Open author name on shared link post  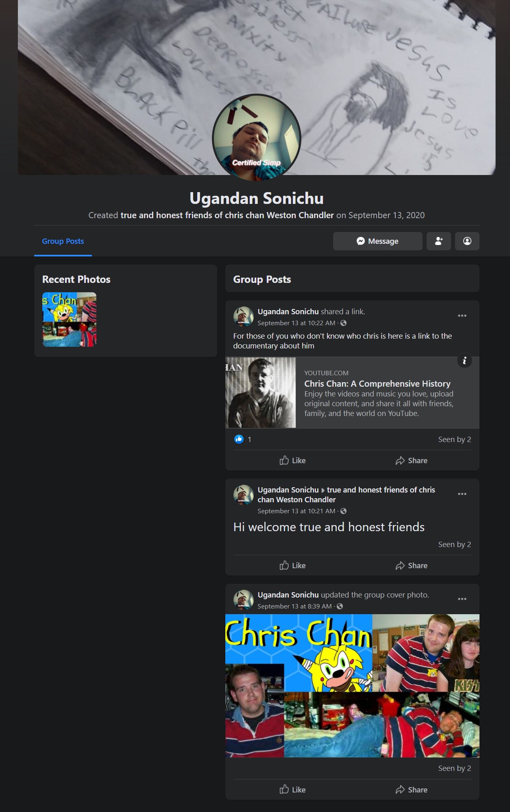click(x=288, y=311)
